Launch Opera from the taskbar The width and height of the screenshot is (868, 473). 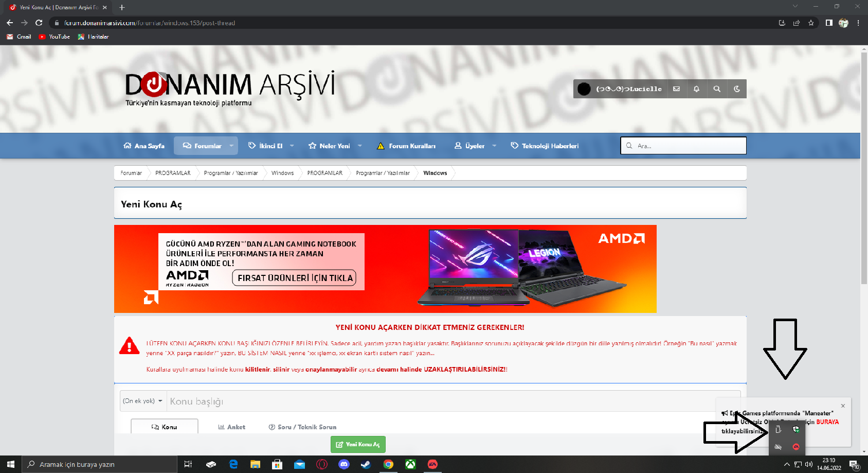(322, 464)
